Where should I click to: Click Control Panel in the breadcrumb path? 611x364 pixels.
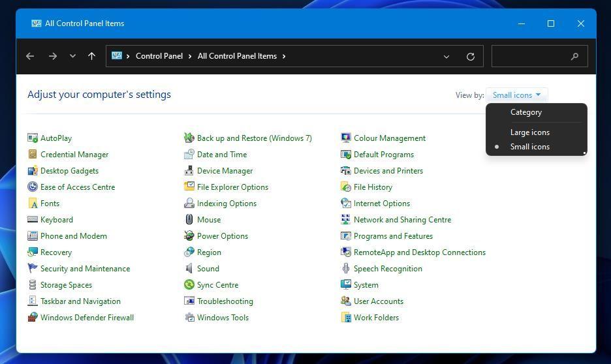(159, 56)
